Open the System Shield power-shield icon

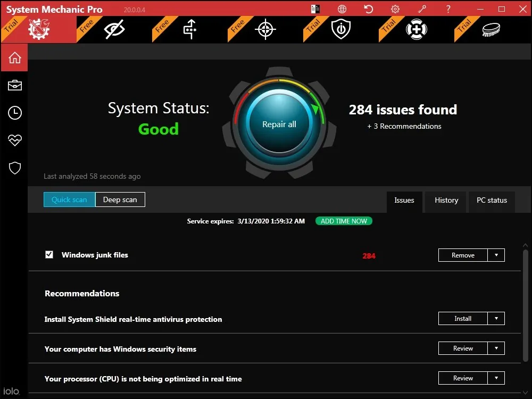pos(341,29)
